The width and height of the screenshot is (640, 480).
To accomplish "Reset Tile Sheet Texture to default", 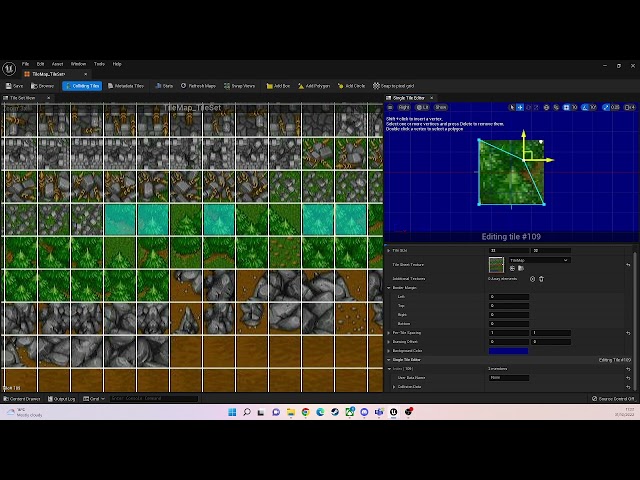I will pyautogui.click(x=628, y=265).
